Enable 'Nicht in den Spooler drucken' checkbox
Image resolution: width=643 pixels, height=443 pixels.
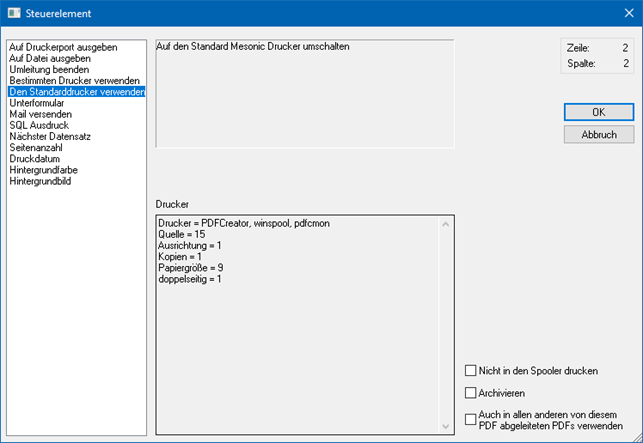[x=471, y=371]
